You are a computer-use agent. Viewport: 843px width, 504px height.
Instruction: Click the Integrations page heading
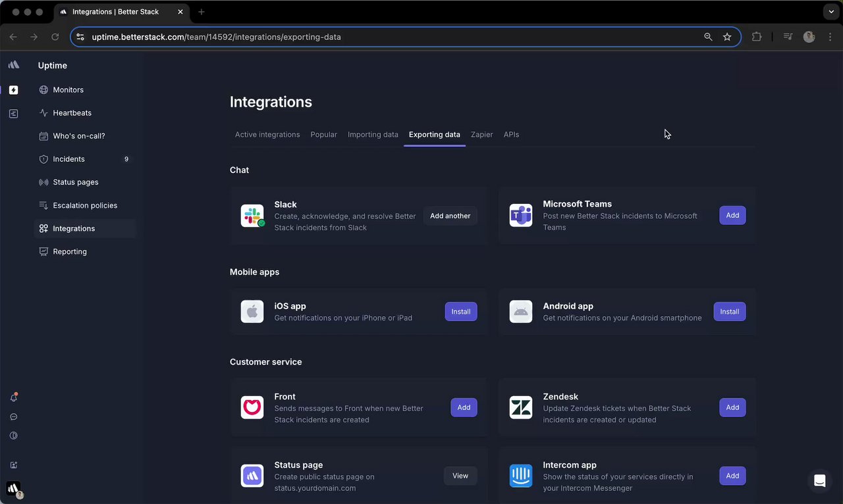point(271,102)
